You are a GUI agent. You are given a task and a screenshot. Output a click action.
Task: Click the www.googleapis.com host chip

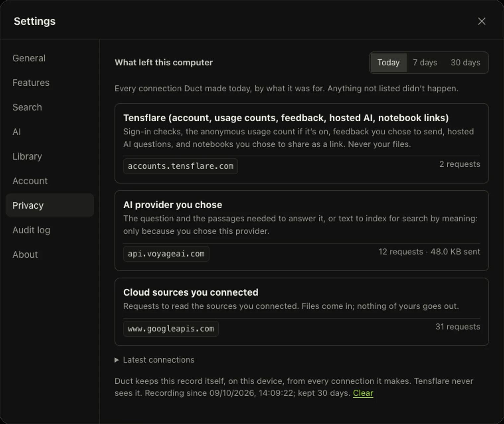coord(171,329)
